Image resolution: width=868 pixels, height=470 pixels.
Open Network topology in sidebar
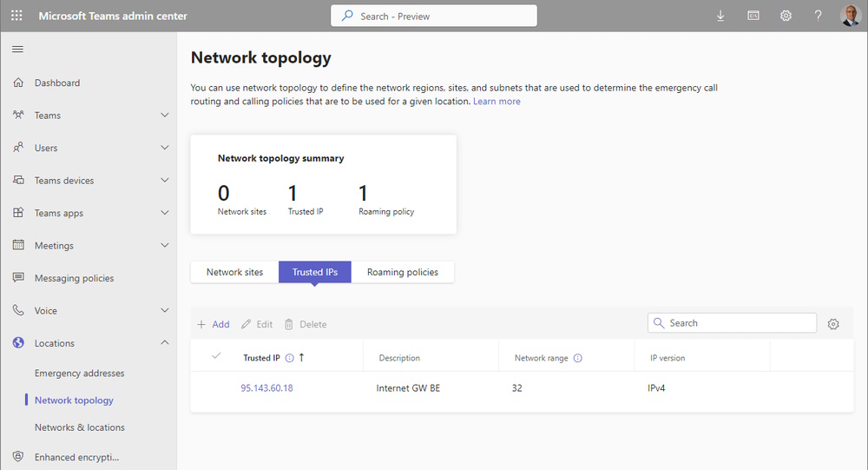[74, 400]
